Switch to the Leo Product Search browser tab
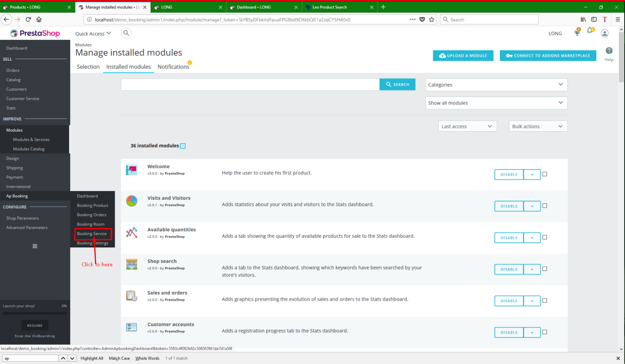Screen dimensions: 625x364 pos(339,7)
